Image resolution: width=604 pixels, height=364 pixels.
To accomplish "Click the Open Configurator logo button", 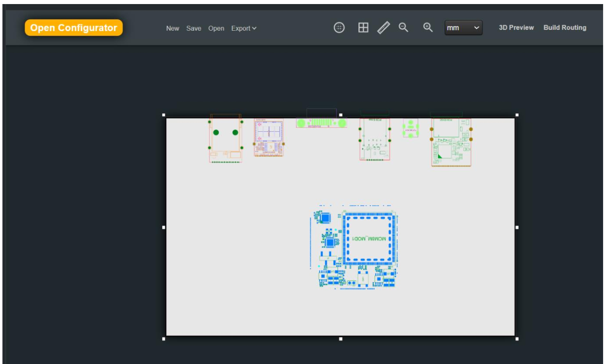I will click(74, 28).
